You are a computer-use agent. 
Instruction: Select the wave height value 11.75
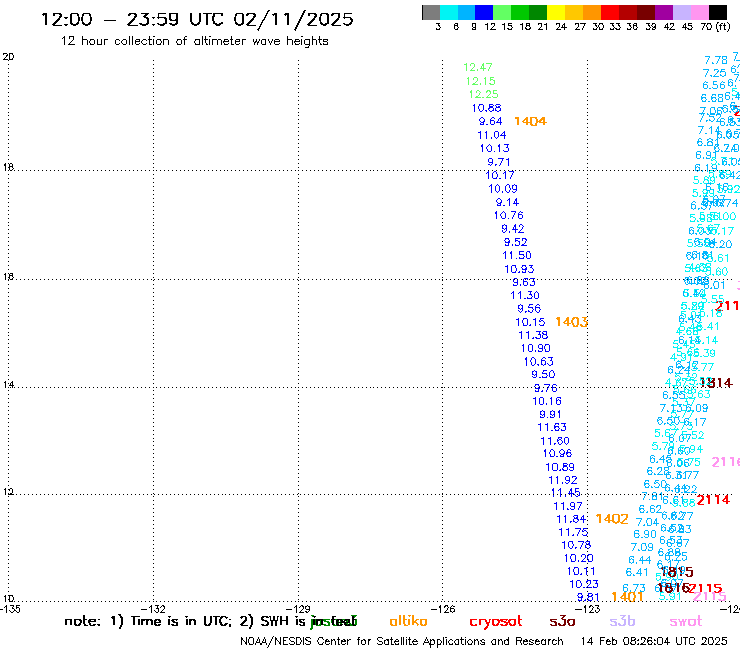(x=573, y=532)
